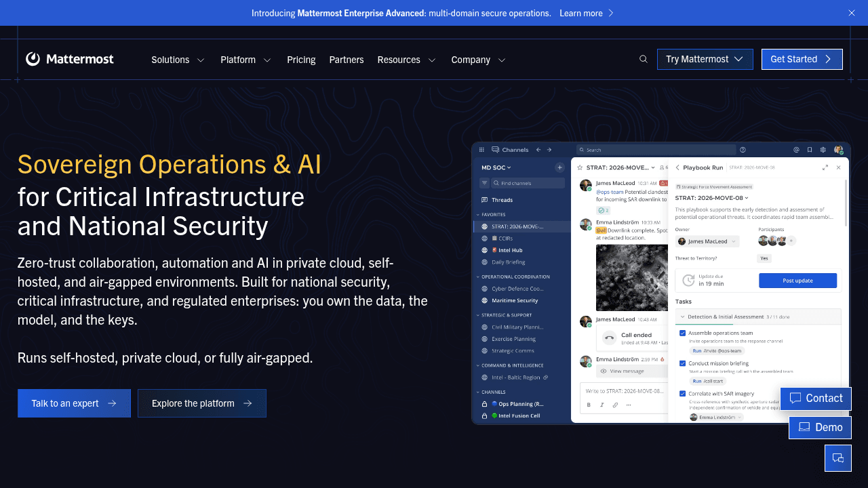Toggle bold in the message composer
The width and height of the screenshot is (868, 488).
[589, 405]
